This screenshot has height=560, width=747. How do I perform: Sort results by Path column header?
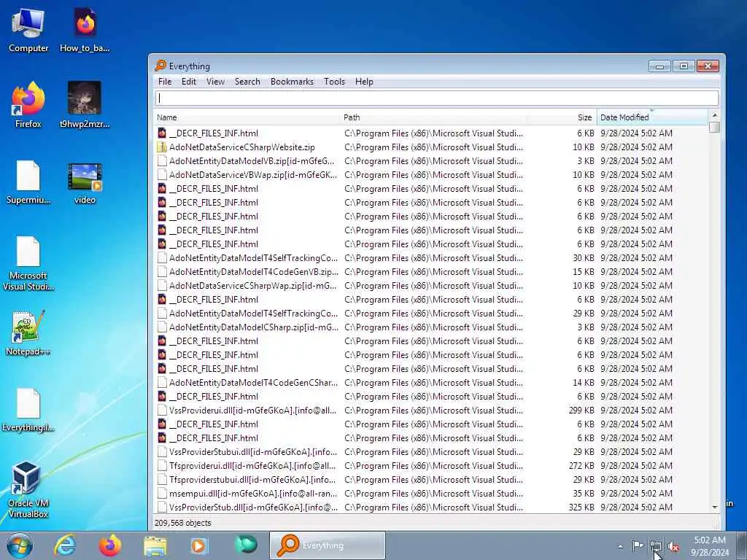click(434, 117)
